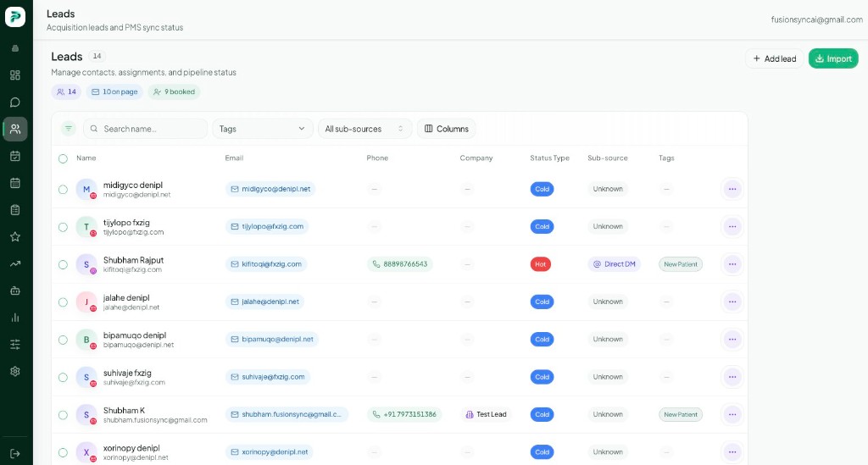Click the app logo in the sidebar

[15, 17]
